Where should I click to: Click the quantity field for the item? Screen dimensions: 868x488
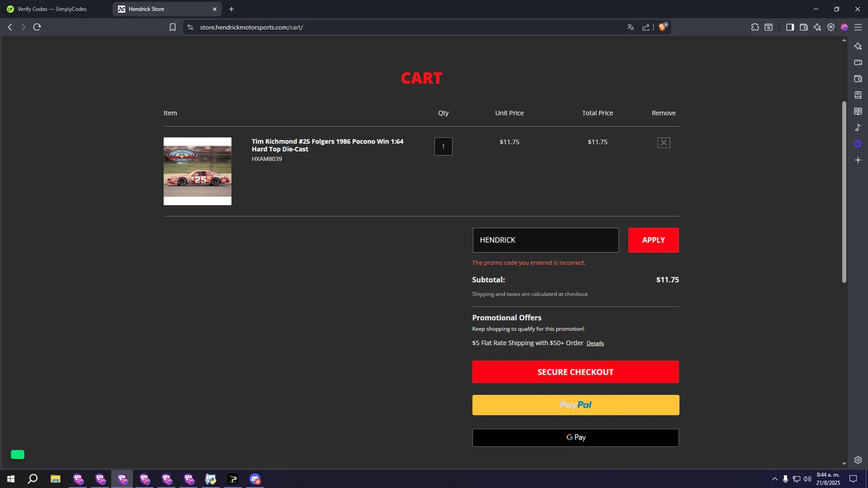point(443,146)
